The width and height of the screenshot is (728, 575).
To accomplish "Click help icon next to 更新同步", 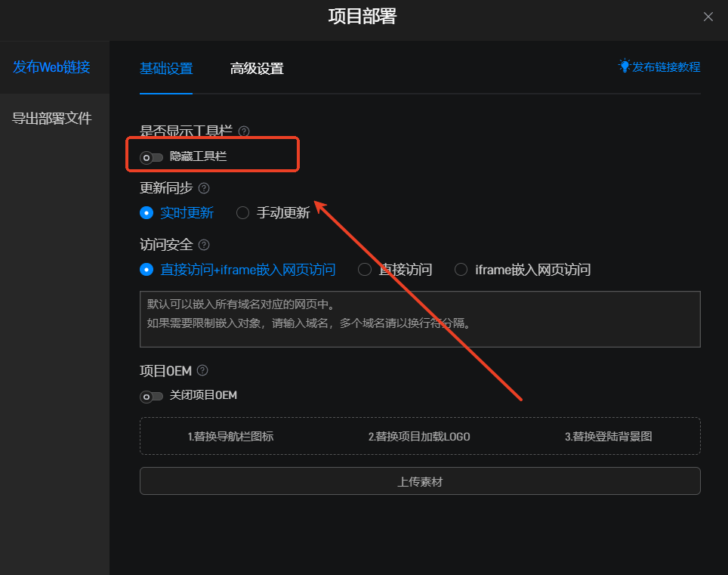I will 204,188.
